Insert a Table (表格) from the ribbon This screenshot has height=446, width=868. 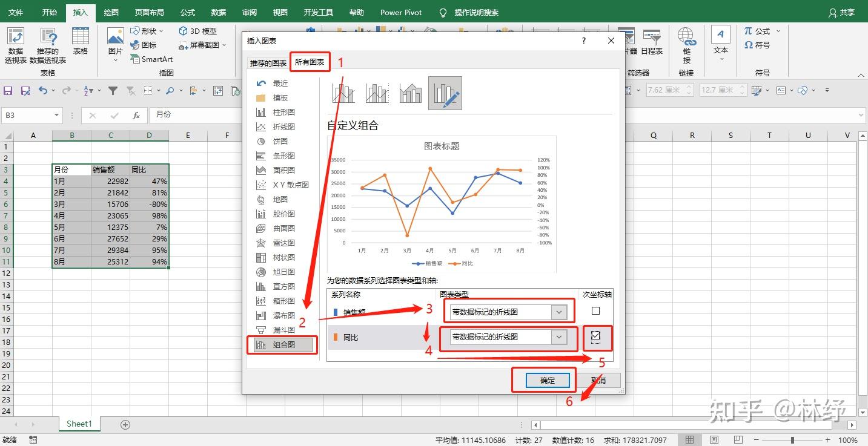[81, 41]
